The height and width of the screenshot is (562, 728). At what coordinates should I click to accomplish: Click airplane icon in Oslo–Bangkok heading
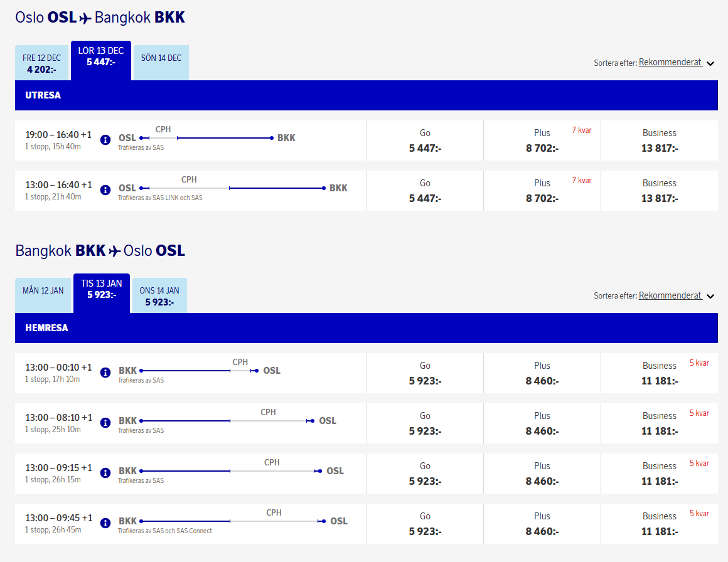click(85, 18)
